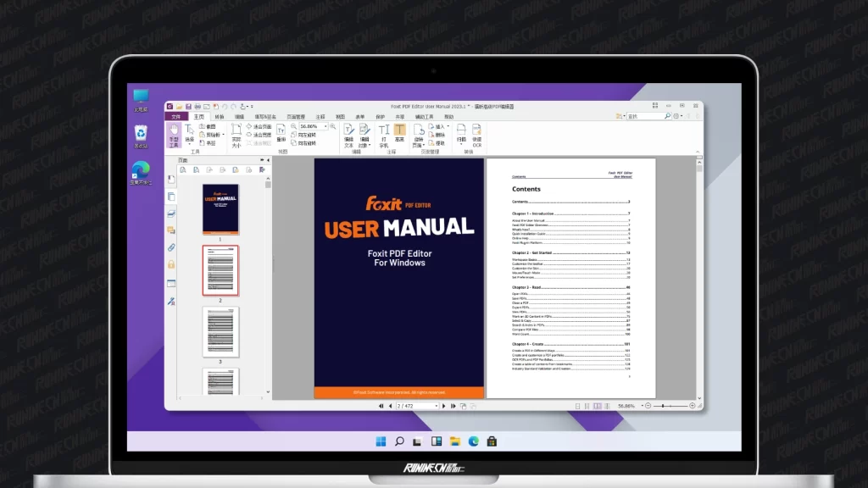Open the attachments panel paperclip icon

pyautogui.click(x=171, y=247)
